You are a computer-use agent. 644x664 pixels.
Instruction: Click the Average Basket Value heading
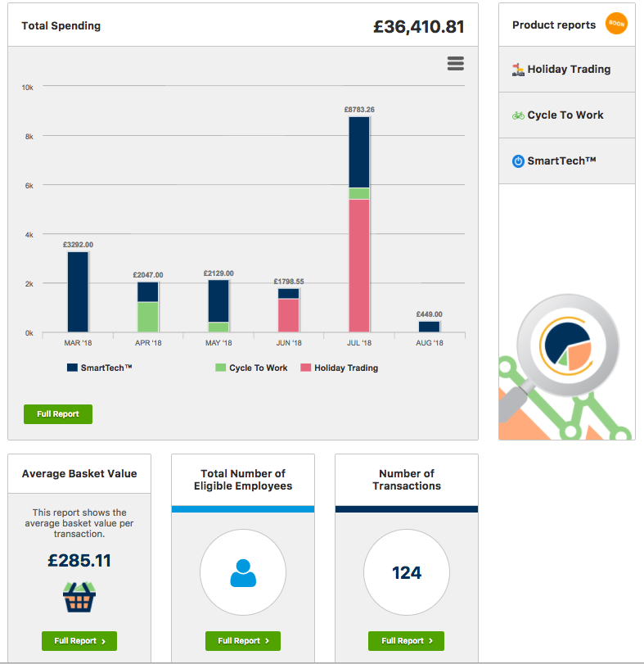[x=79, y=473]
